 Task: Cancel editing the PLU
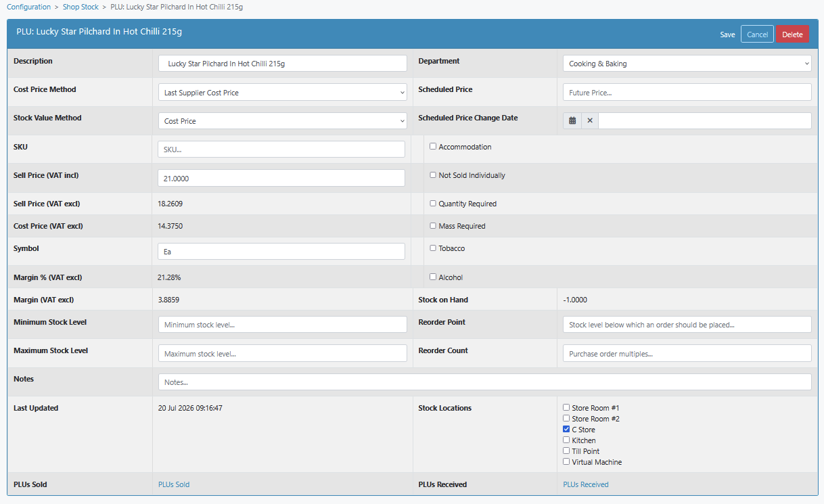pos(757,35)
